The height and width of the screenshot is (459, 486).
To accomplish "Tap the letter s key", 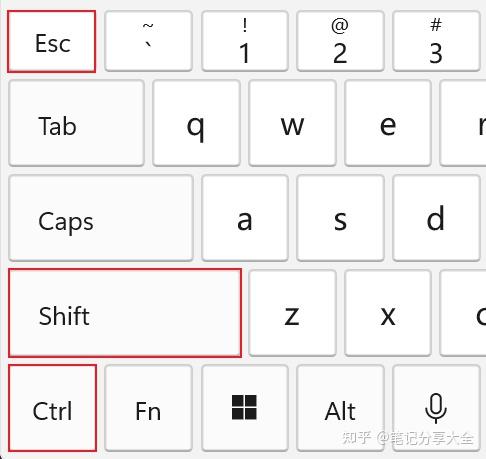I will coord(340,218).
